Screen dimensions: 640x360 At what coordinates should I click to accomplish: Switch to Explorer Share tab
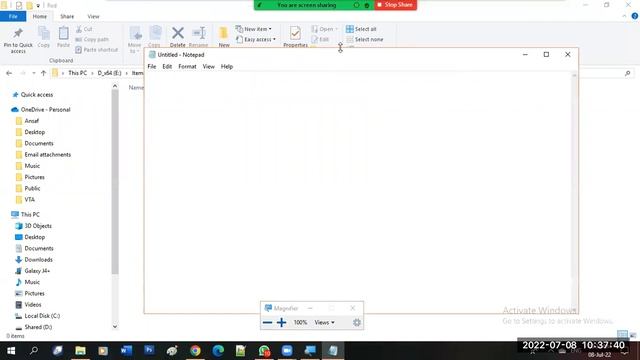(67, 16)
